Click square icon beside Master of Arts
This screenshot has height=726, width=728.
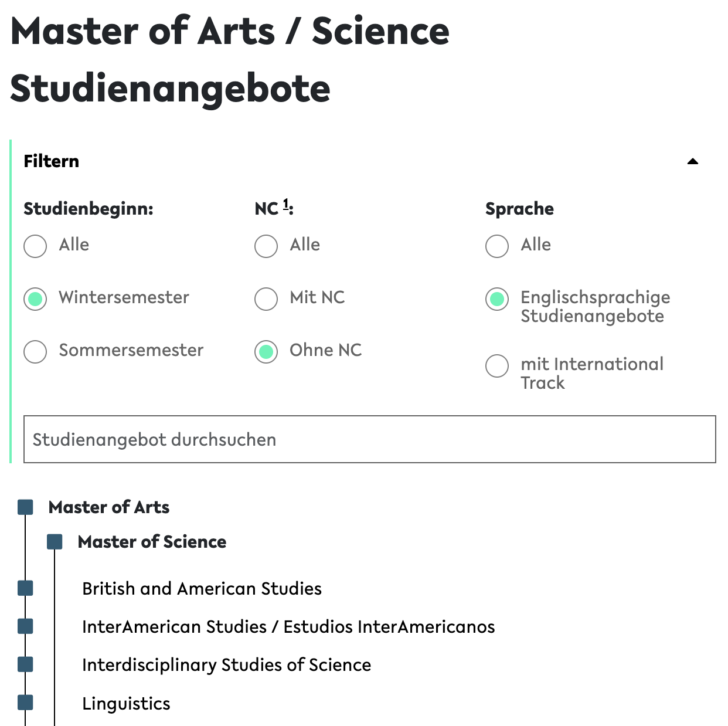pos(25,507)
